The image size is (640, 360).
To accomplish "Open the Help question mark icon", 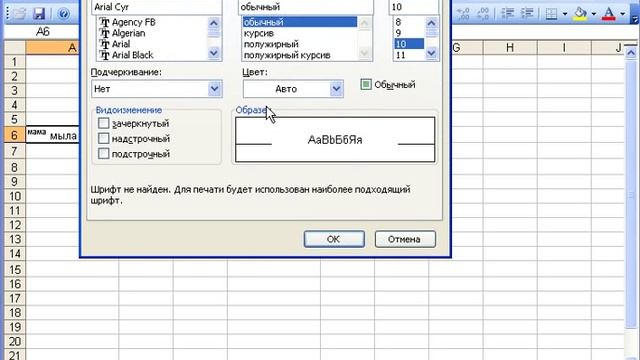I will [63, 13].
